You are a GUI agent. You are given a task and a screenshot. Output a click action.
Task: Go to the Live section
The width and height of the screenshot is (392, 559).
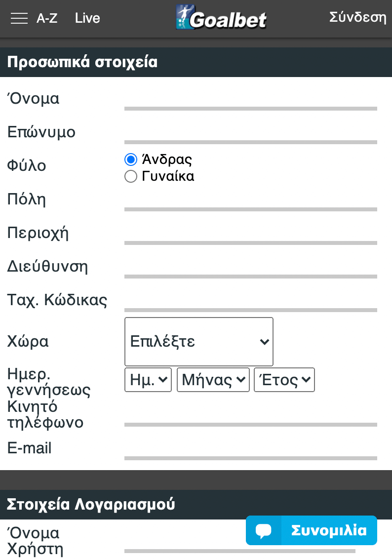87,18
